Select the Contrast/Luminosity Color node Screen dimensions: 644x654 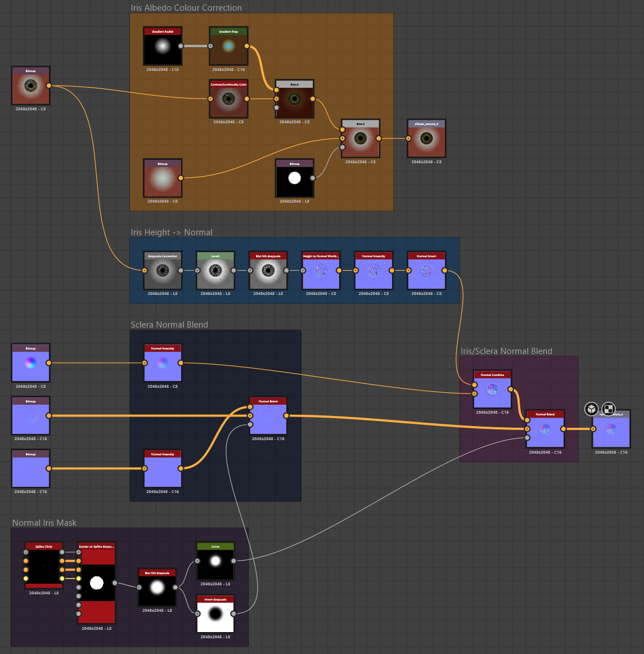point(228,99)
